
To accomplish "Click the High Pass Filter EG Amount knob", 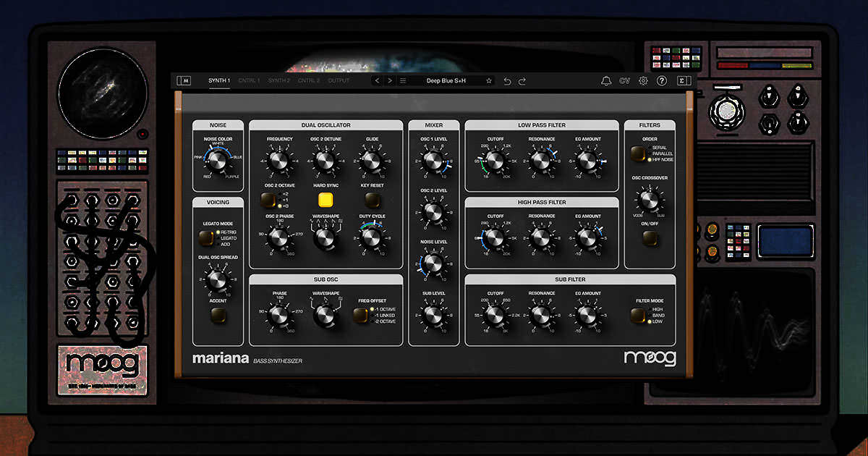I will (587, 237).
